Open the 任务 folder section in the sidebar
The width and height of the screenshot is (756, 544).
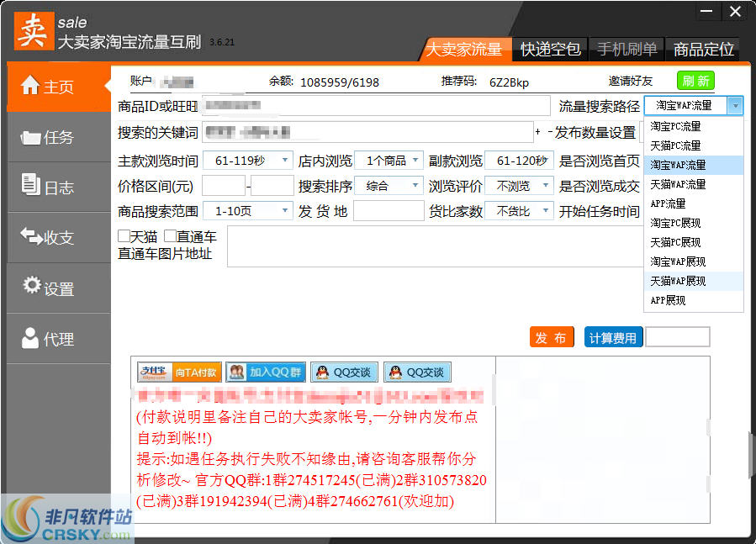[x=59, y=137]
